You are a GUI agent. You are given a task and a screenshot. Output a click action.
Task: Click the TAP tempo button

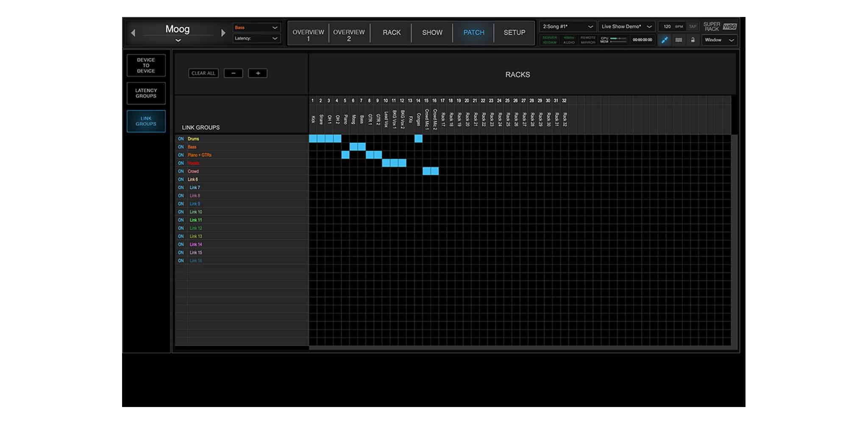tap(693, 27)
